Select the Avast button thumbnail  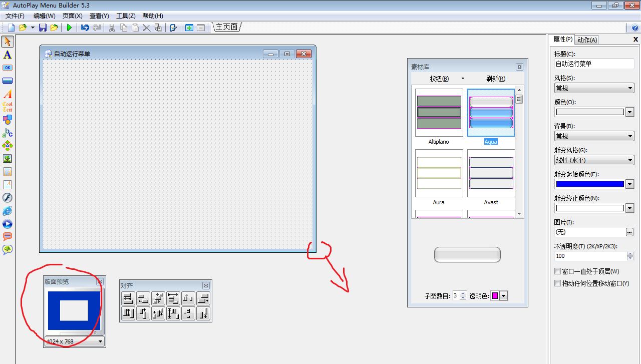tap(491, 173)
